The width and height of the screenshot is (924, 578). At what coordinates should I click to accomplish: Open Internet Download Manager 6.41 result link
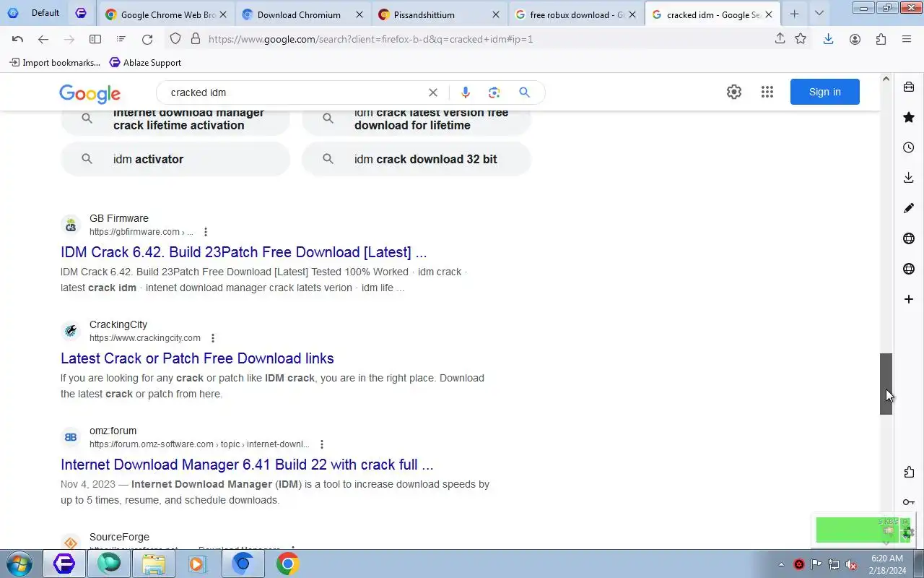pyautogui.click(x=247, y=465)
